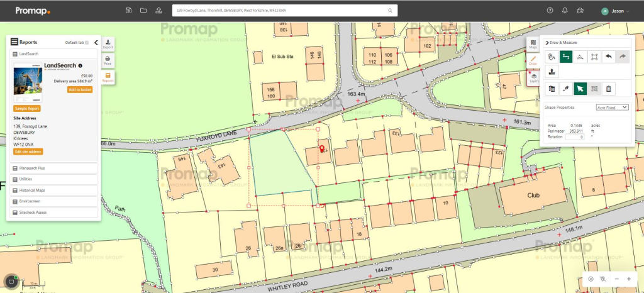The height and width of the screenshot is (293, 644).
Task: Click the Perimeter value 363.911
Action: coord(575,131)
